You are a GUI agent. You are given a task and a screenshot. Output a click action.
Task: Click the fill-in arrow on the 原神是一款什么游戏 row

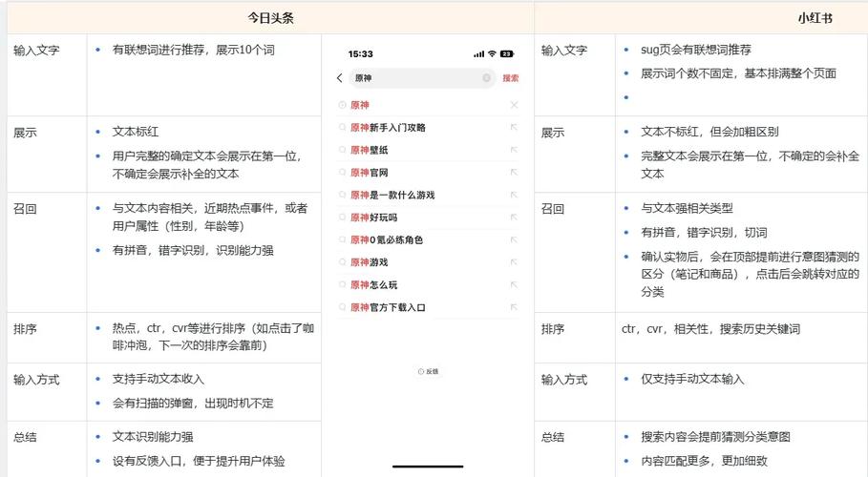pos(514,195)
